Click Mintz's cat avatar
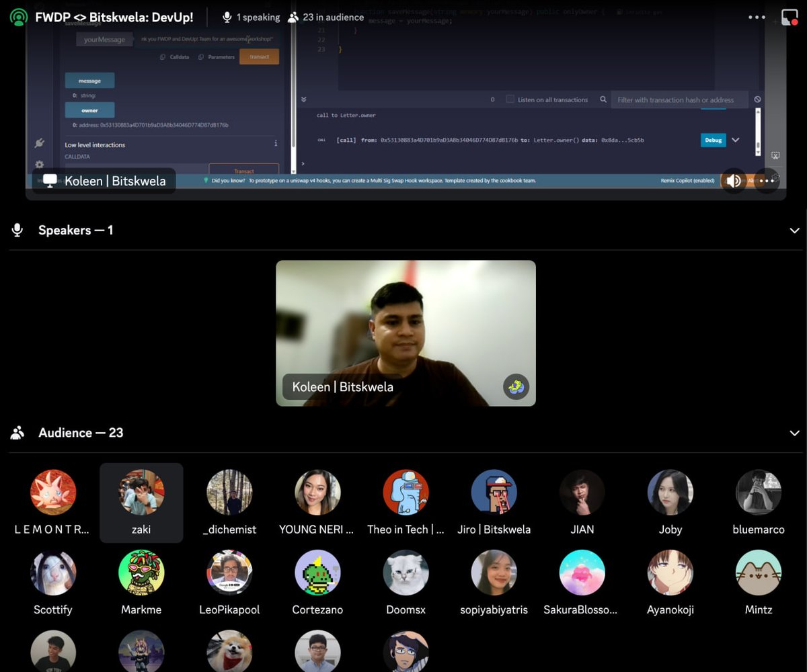Screen dimensions: 807x672 [759, 573]
